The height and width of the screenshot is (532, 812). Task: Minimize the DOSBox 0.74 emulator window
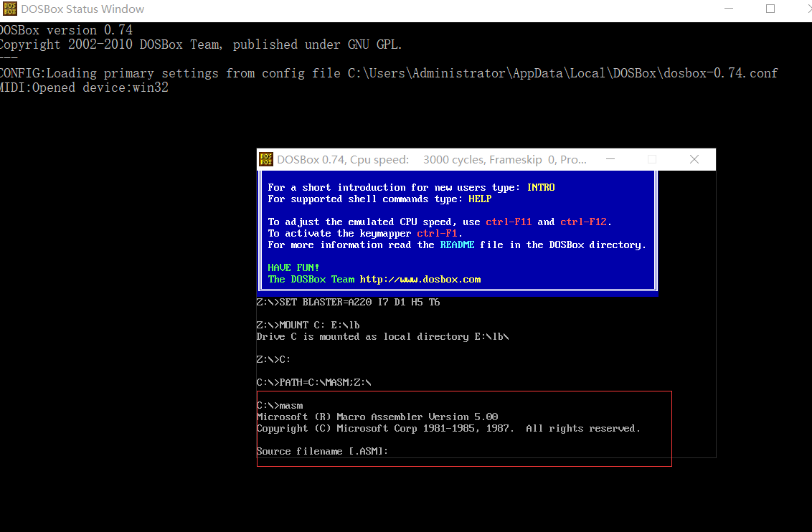click(x=610, y=159)
